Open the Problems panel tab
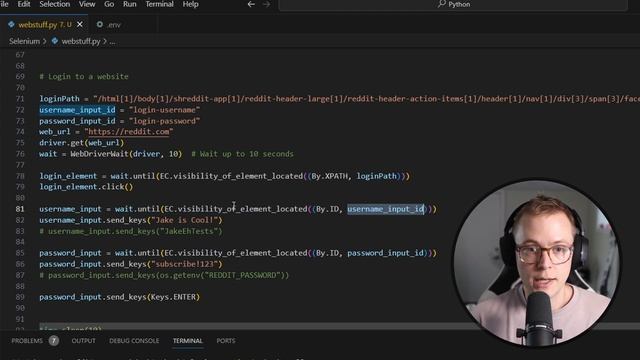This screenshot has height=360, width=640. tap(27, 340)
